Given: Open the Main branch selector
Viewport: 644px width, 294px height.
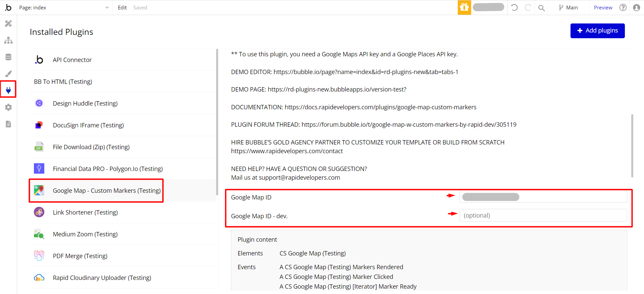Looking at the screenshot, I should pyautogui.click(x=568, y=7).
